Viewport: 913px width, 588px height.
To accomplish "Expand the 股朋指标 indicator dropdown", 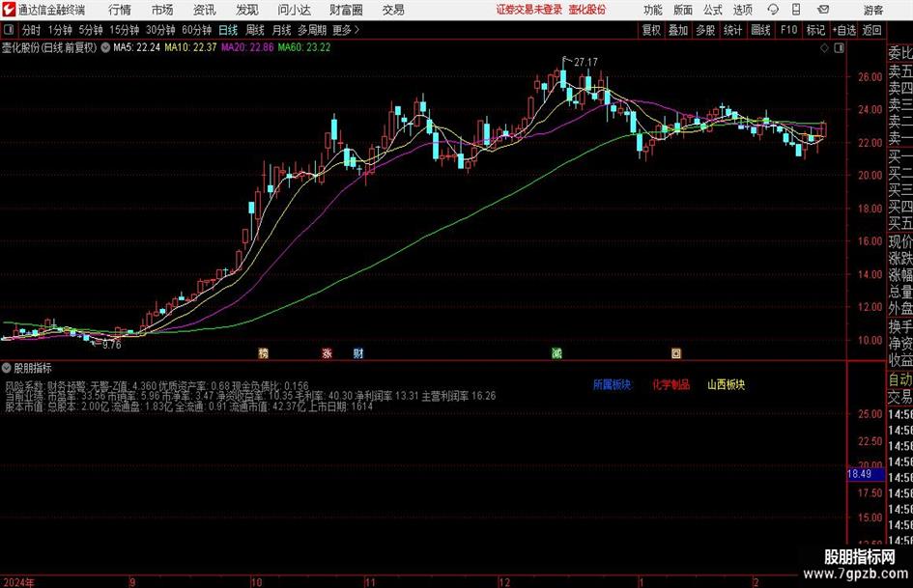I will 7,368.
